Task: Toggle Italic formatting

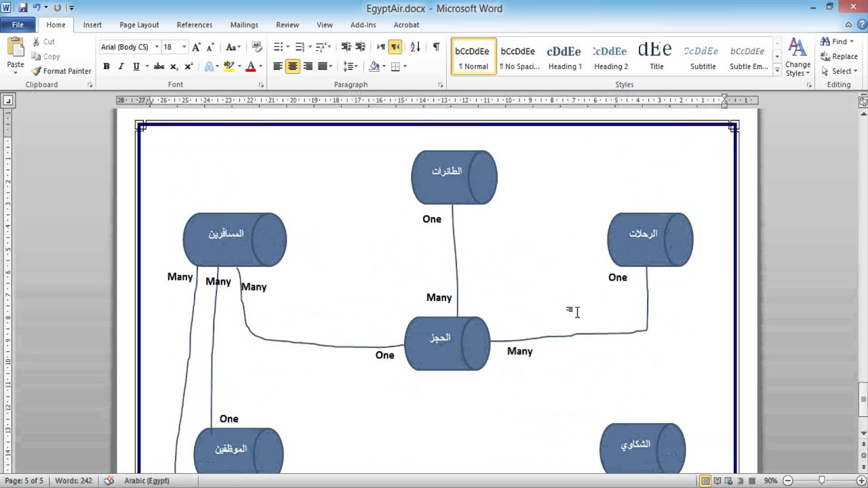Action: click(x=121, y=66)
